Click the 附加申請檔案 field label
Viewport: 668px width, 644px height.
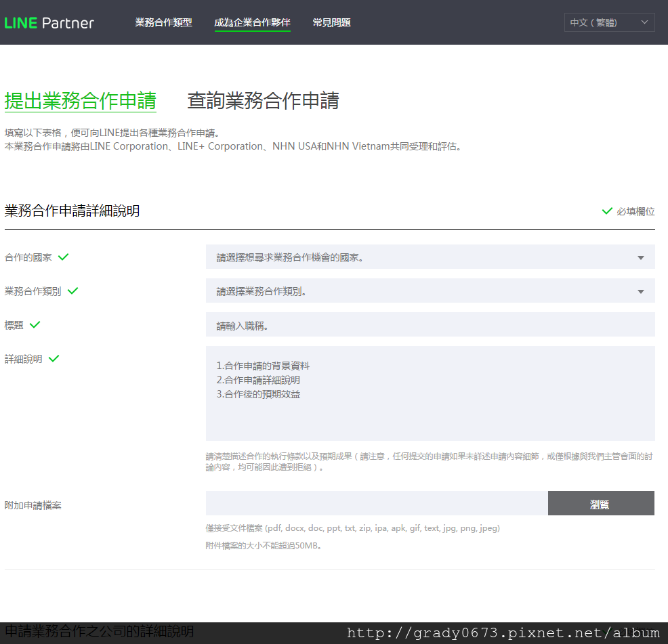(x=33, y=506)
